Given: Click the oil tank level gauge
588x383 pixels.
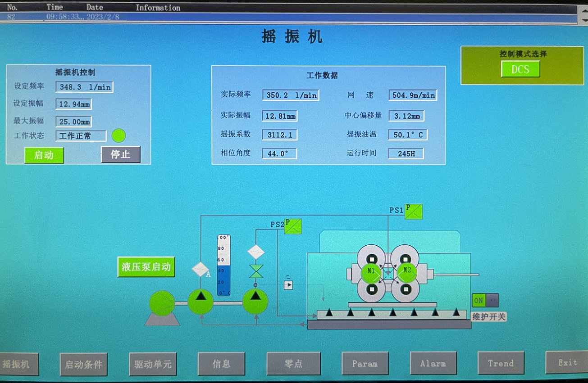Looking at the screenshot, I should click(224, 266).
